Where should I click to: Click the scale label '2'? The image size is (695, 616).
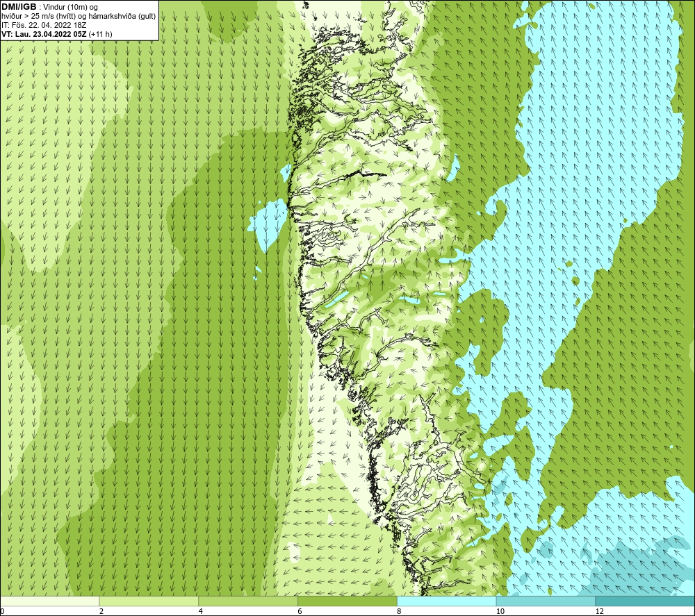click(x=101, y=612)
